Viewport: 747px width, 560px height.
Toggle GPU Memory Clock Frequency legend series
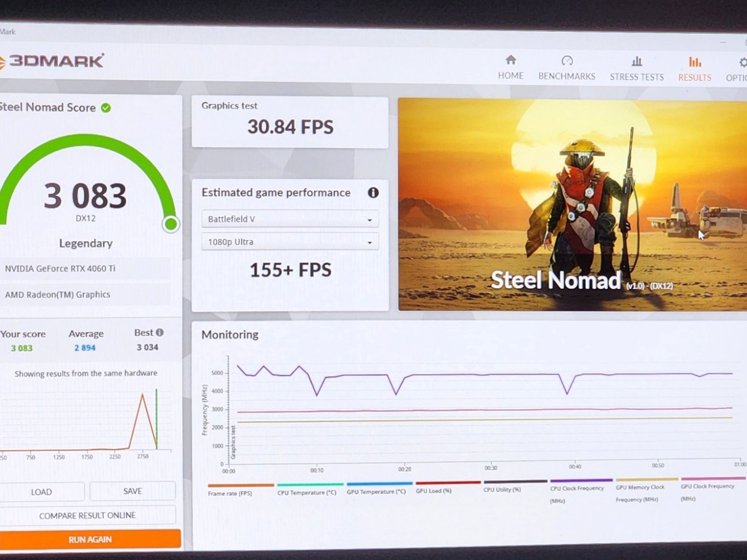tap(647, 490)
